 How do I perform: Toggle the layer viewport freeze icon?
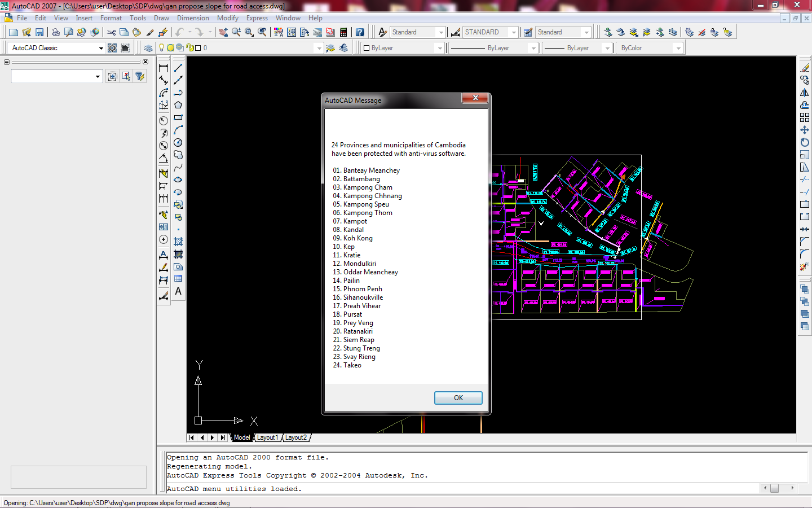[x=180, y=48]
